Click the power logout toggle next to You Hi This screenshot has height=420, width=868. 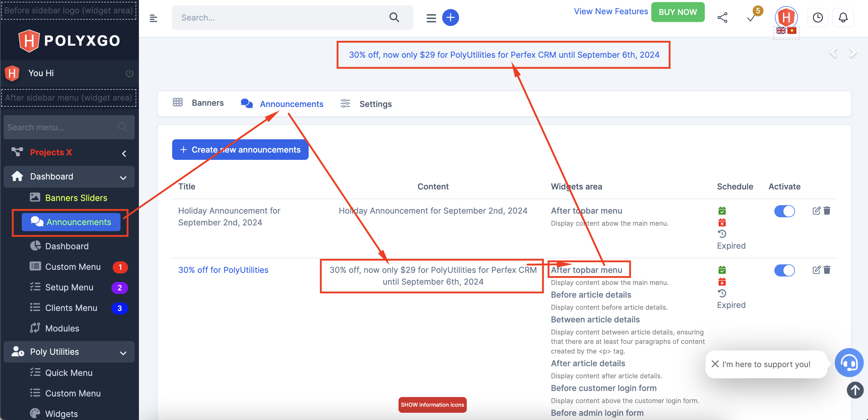(129, 73)
